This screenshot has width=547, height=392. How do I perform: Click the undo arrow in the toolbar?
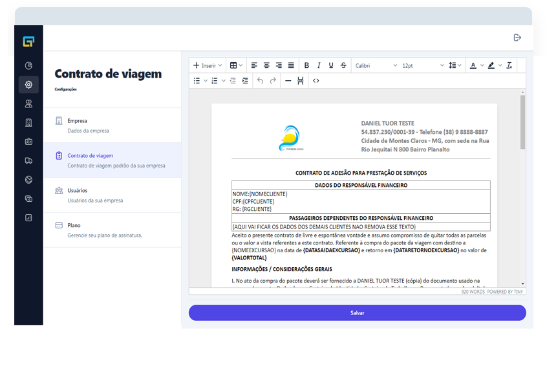point(260,81)
